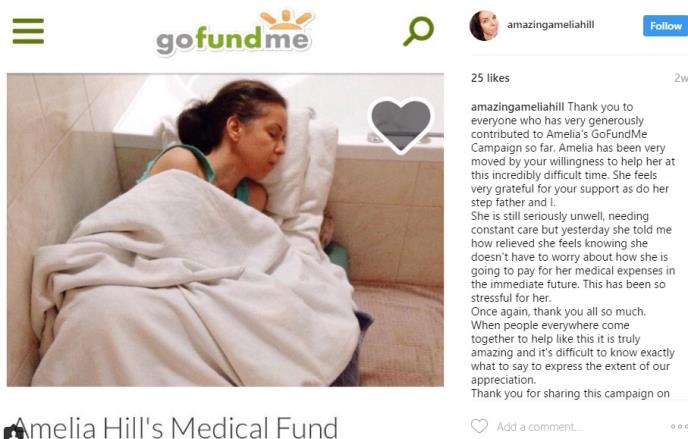Like the post with the heart outline
The width and height of the screenshot is (688, 439).
pos(479,426)
